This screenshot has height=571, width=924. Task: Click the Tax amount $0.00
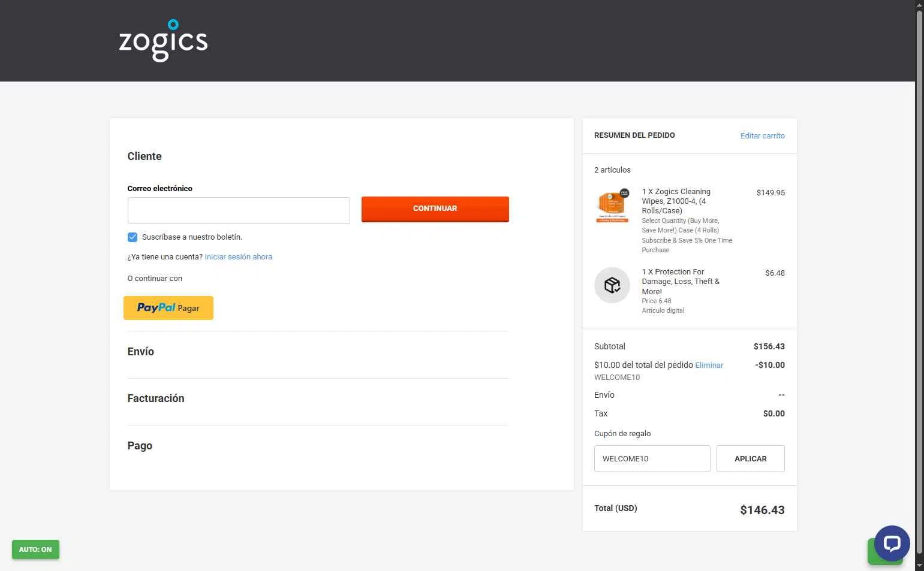(x=773, y=414)
